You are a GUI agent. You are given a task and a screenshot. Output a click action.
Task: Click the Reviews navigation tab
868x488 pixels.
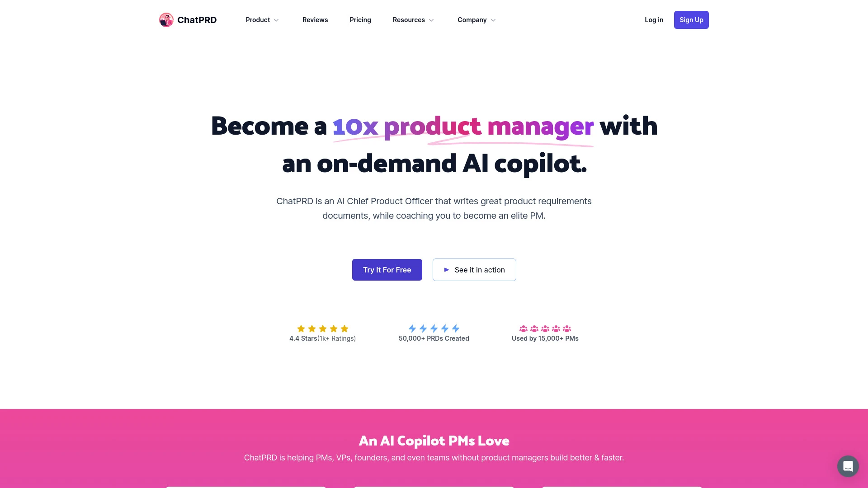[x=315, y=20]
